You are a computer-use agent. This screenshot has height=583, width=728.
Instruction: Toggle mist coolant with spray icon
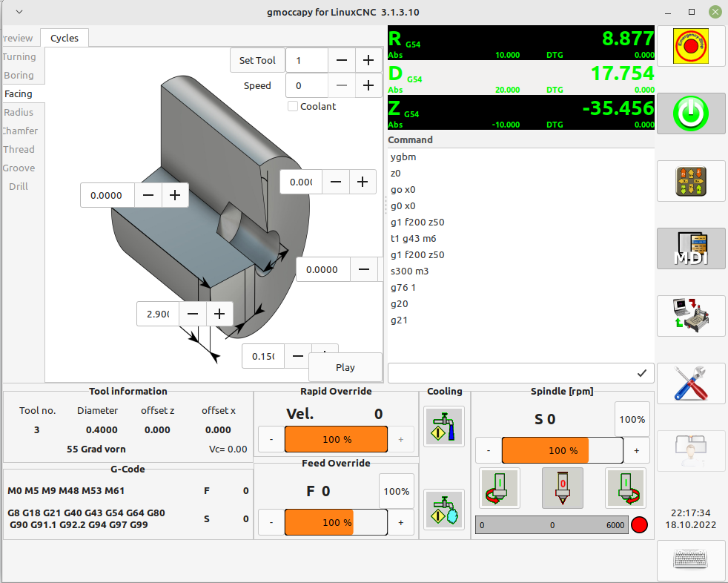click(444, 509)
